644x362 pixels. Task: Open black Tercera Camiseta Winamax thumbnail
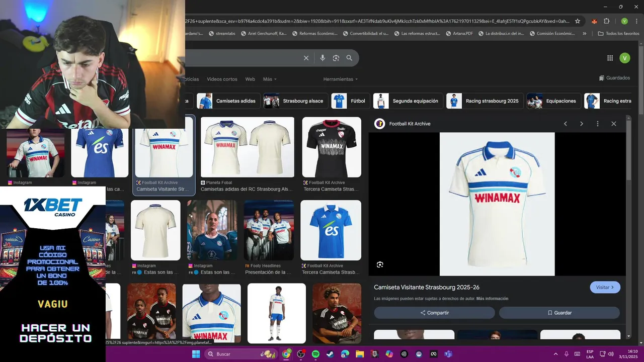click(x=332, y=147)
